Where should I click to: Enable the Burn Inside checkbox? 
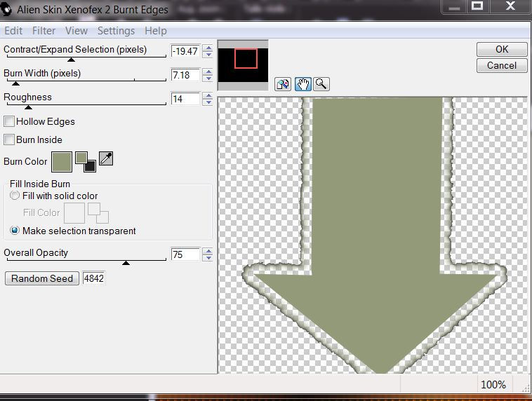(9, 140)
